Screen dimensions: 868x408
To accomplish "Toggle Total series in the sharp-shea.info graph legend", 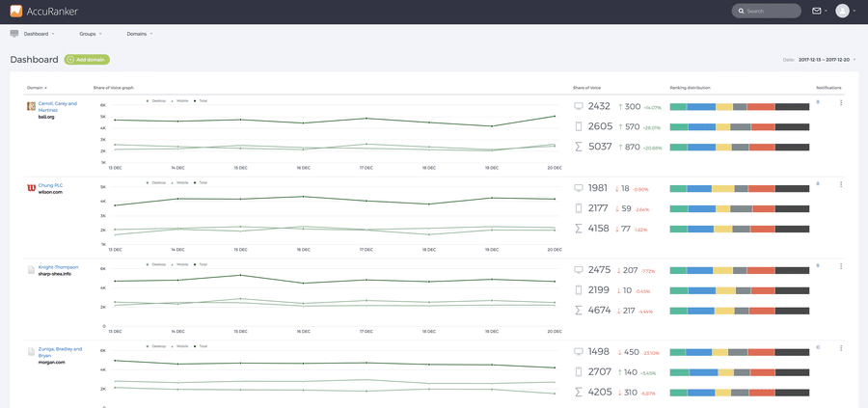I will [201, 264].
